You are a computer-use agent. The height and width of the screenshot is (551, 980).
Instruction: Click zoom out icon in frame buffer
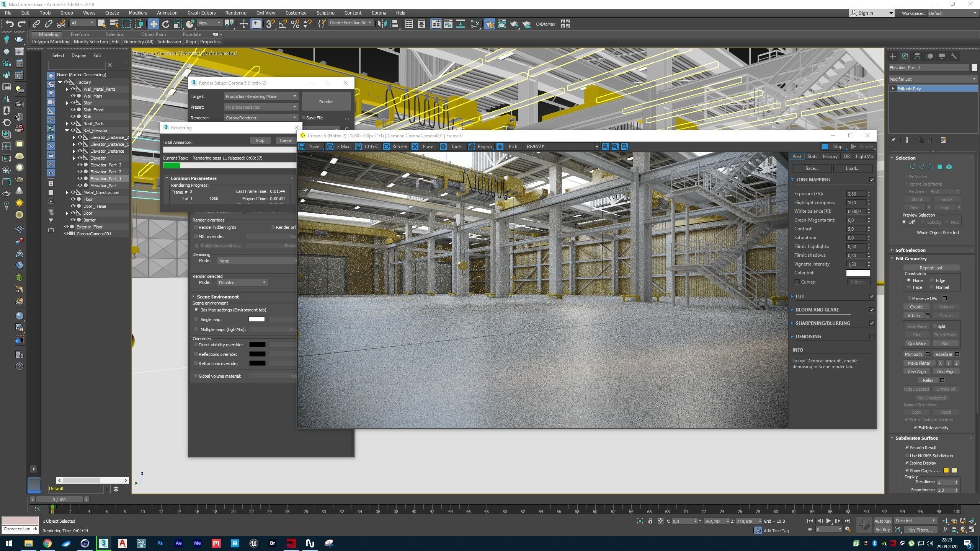pyautogui.click(x=615, y=147)
